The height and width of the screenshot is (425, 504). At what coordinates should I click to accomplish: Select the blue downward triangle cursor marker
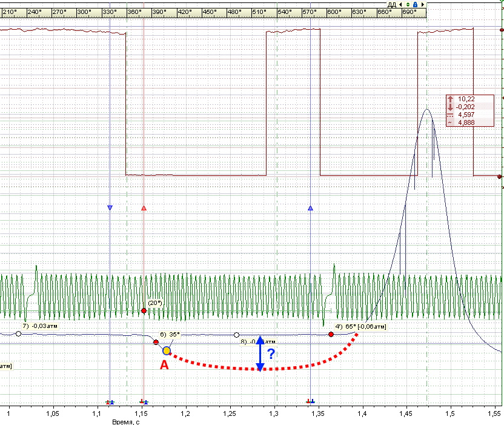(110, 208)
